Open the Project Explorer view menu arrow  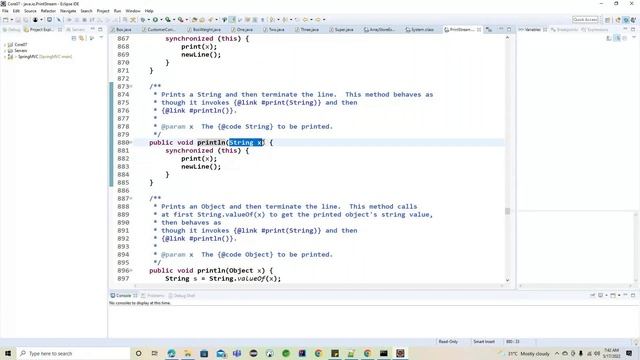click(x=101, y=38)
